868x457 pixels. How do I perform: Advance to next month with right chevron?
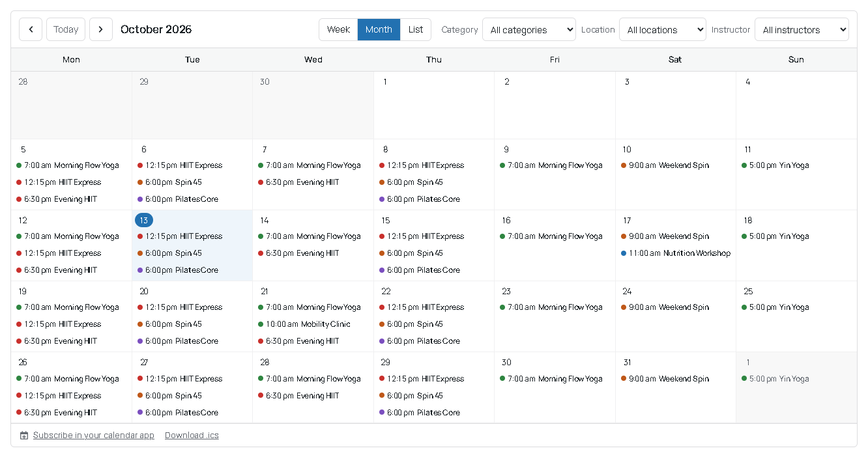point(101,29)
